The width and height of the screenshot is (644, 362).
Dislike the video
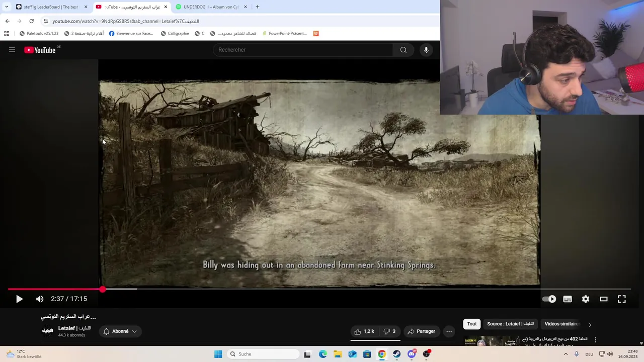point(389,331)
